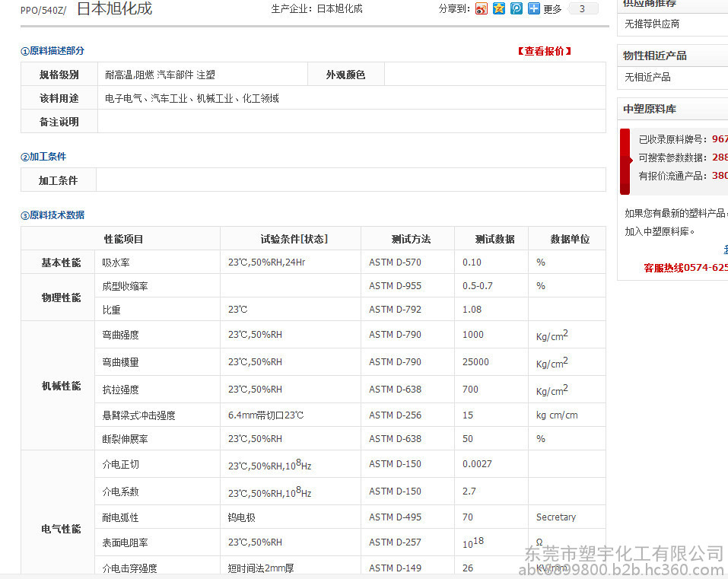The width and height of the screenshot is (728, 579).
Task: Click the PPO/540Z/ breadcrumb text
Action: pyautogui.click(x=43, y=10)
